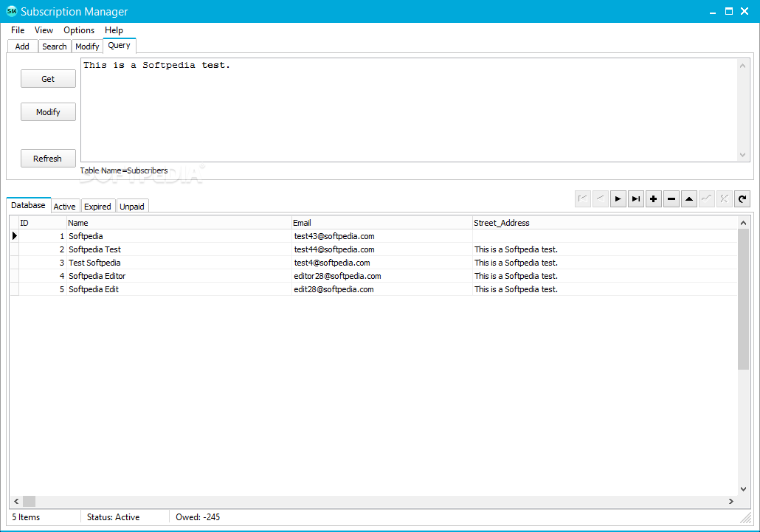This screenshot has width=760, height=532.
Task: Click the Status: Active status entry
Action: 114,517
